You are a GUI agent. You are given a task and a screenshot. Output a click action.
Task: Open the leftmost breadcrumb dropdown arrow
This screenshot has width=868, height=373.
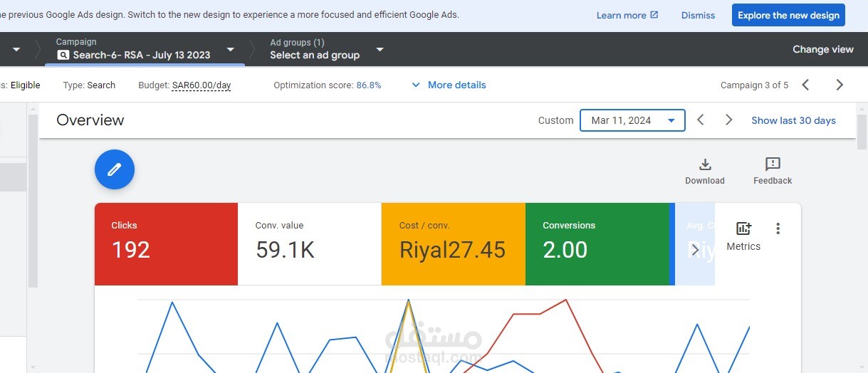point(16,49)
